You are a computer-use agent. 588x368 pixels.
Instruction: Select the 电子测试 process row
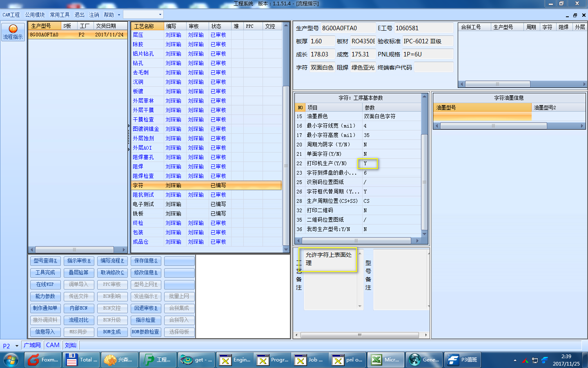tap(206, 204)
